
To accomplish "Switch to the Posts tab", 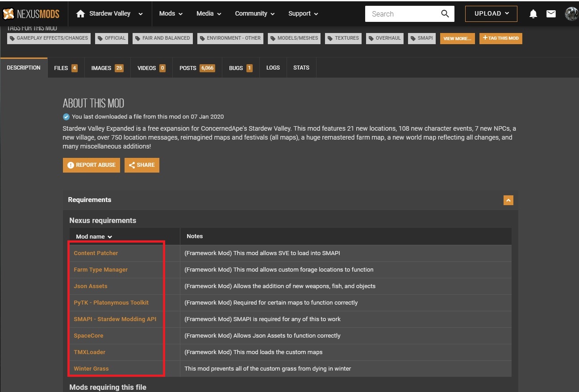I will click(197, 68).
